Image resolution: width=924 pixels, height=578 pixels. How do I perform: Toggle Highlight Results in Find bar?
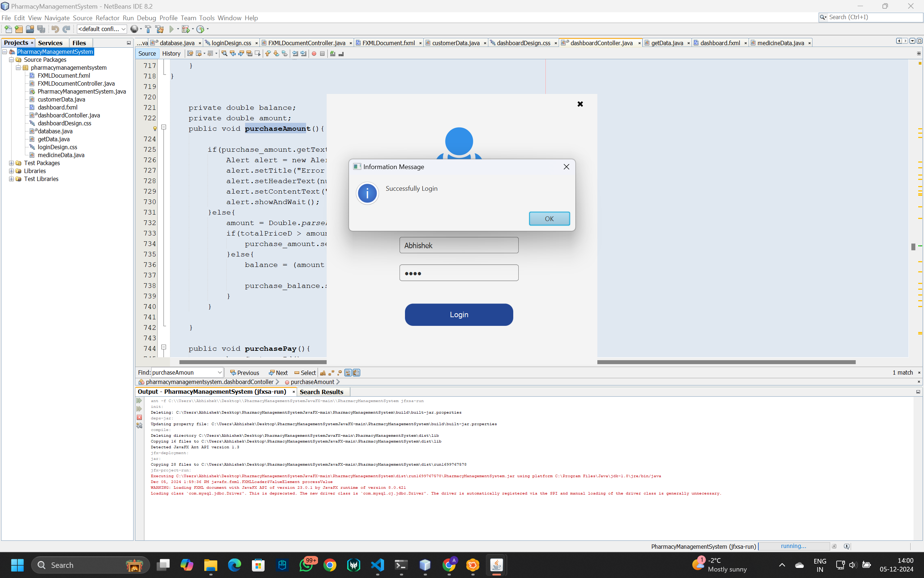pos(348,373)
